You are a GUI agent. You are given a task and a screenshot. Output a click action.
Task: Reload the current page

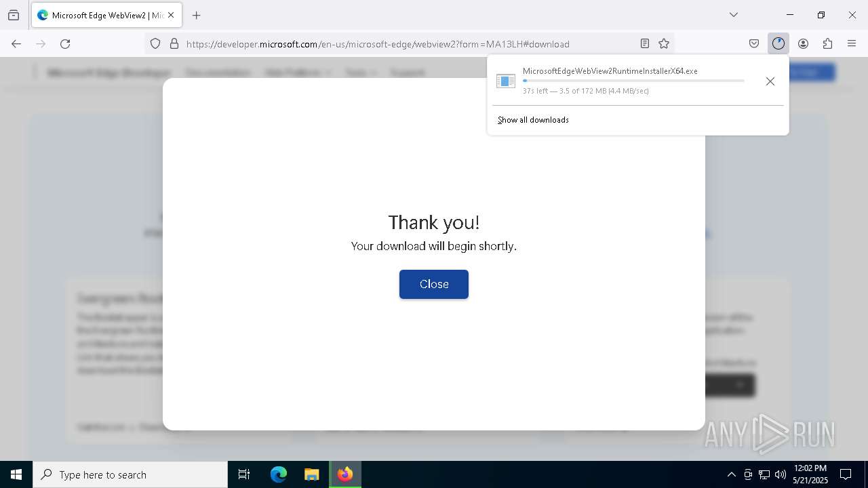point(65,43)
